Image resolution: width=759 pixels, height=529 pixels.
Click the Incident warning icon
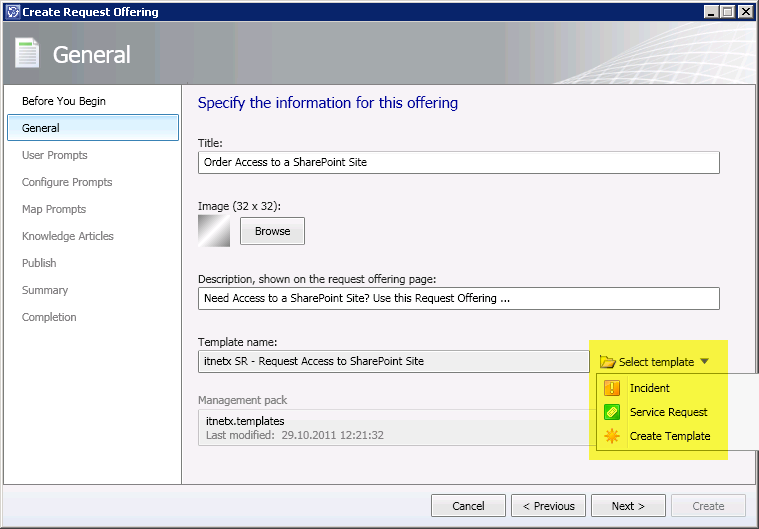612,388
